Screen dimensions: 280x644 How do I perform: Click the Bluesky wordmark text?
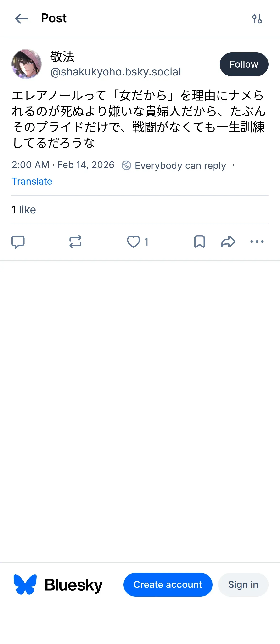click(x=74, y=585)
